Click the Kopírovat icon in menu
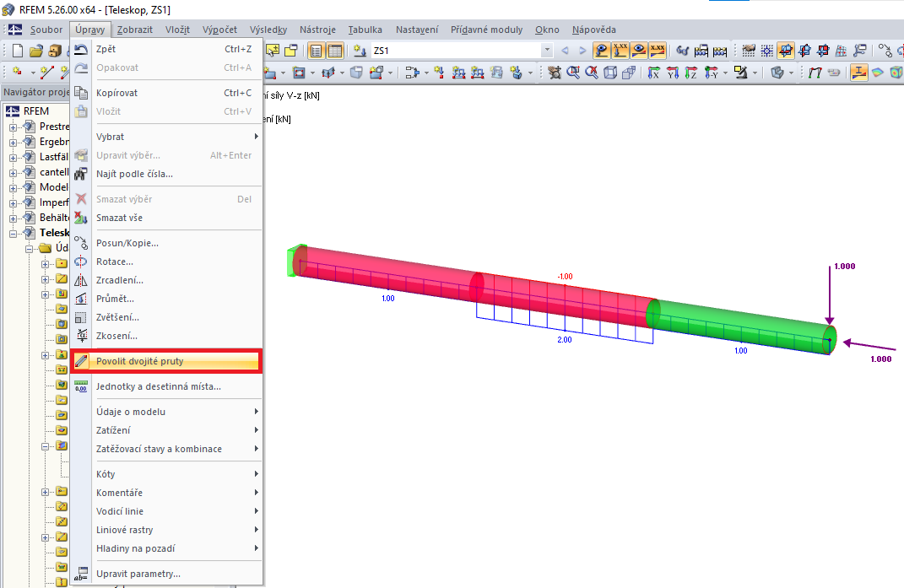The image size is (904, 588). coord(81,93)
